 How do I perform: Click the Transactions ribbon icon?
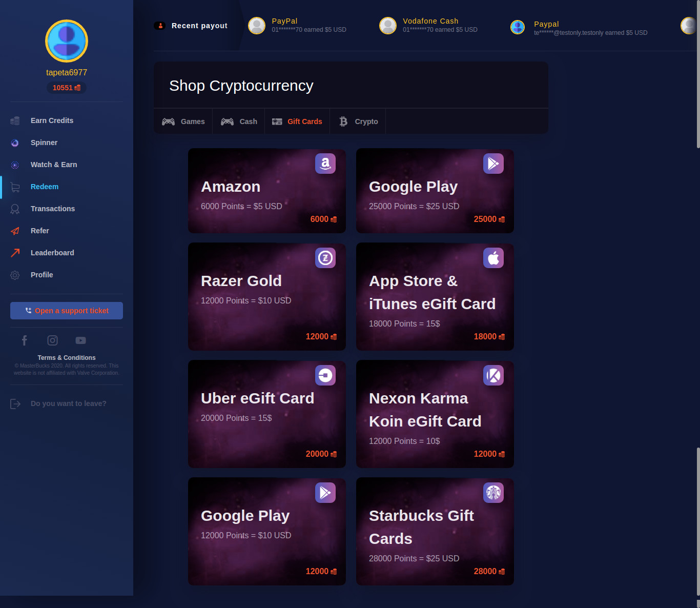[15, 209]
